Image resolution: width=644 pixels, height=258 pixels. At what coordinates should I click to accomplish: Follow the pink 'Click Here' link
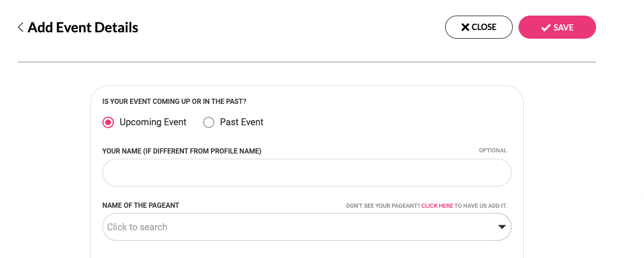coord(437,205)
